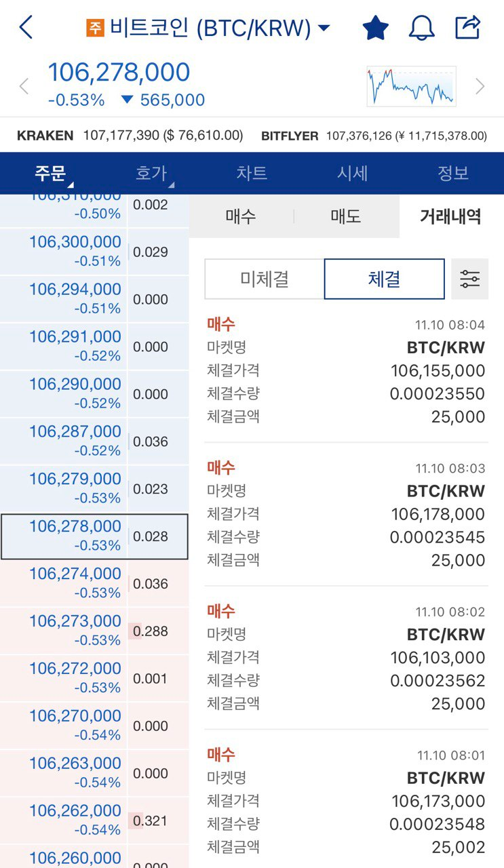
Task: Switch to the 차트 tab
Action: (252, 173)
